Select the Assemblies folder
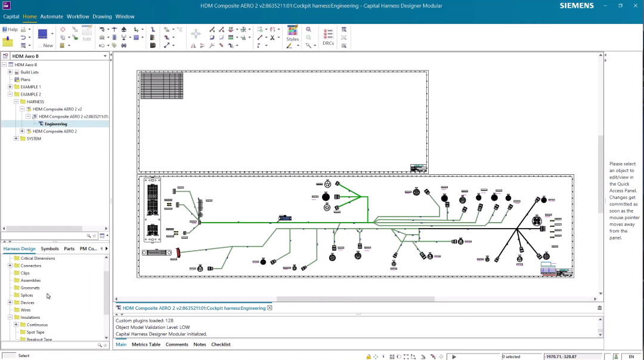Image resolution: width=644 pixels, height=360 pixels. (30, 281)
